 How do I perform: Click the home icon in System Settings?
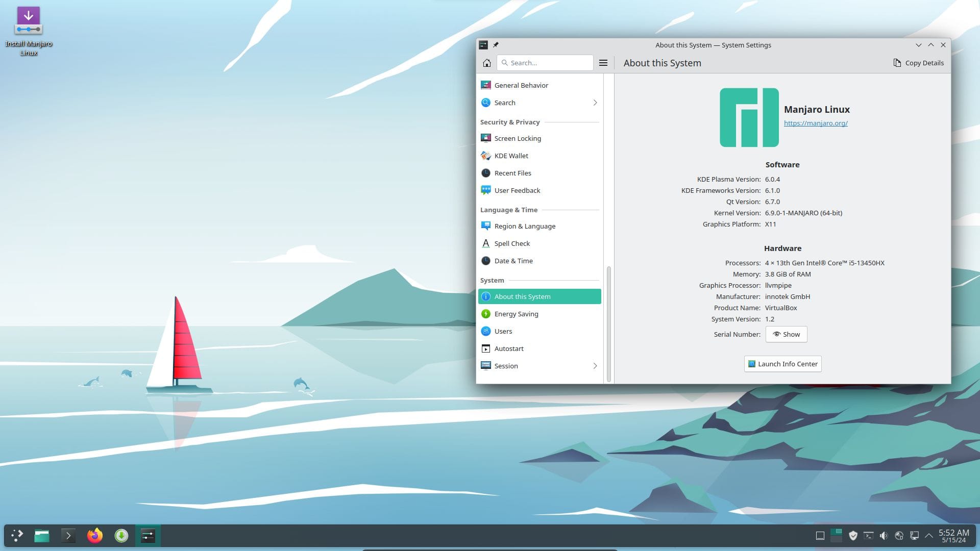[486, 62]
